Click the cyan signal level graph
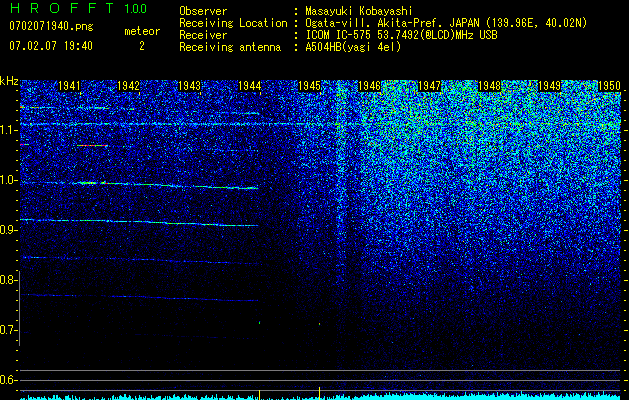 321,396
